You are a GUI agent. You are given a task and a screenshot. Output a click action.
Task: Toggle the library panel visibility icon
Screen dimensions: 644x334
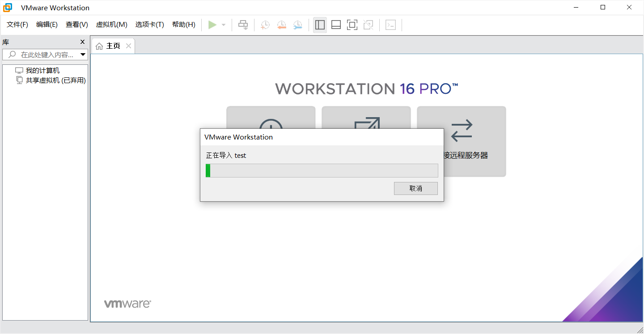point(320,25)
